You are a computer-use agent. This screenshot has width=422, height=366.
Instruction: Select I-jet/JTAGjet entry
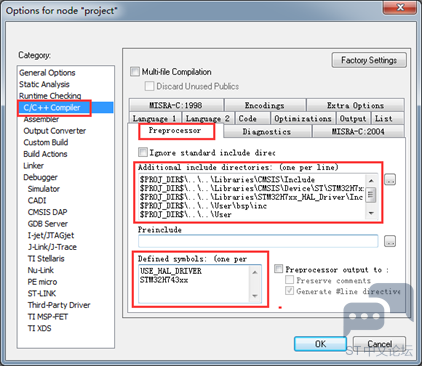click(51, 236)
